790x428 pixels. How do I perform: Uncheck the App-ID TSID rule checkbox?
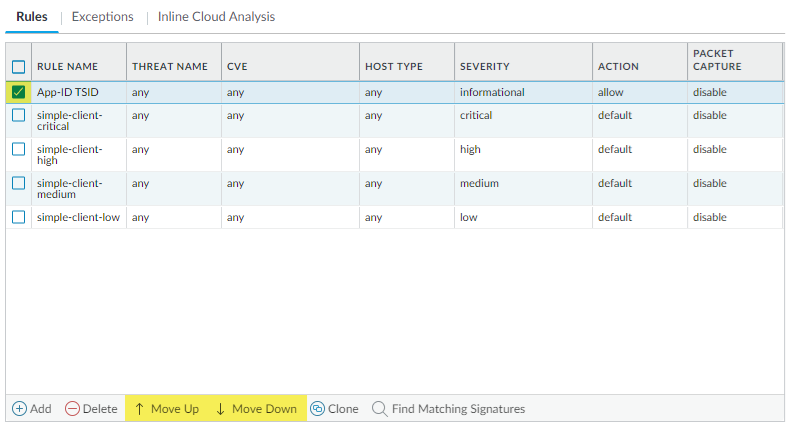coord(19,93)
